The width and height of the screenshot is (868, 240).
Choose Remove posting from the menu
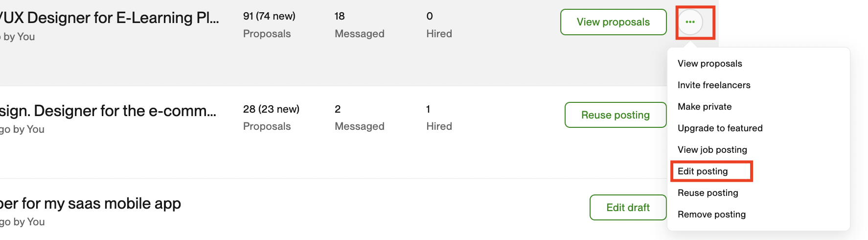point(711,215)
